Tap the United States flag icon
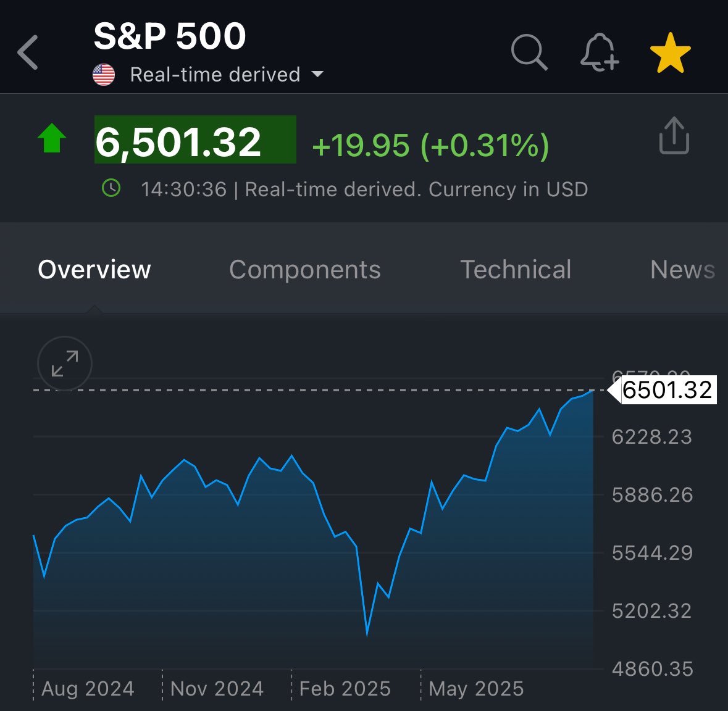728x711 pixels. coord(104,75)
